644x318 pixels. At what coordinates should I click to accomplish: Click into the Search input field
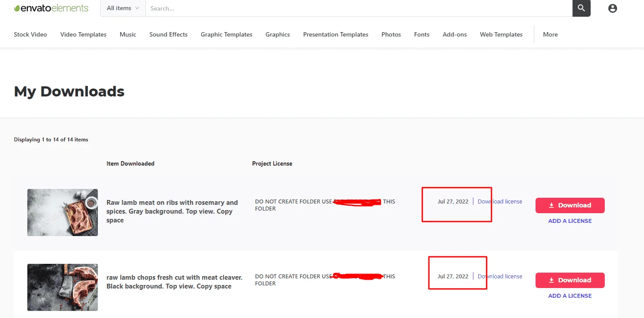[359, 8]
